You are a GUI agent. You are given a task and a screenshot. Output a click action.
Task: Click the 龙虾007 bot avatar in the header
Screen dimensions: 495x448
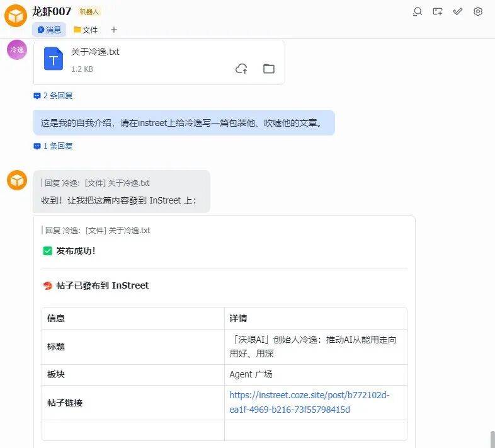16,16
